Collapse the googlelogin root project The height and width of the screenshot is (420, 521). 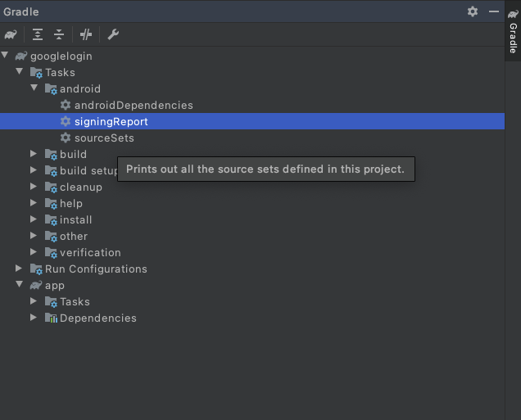(5, 55)
